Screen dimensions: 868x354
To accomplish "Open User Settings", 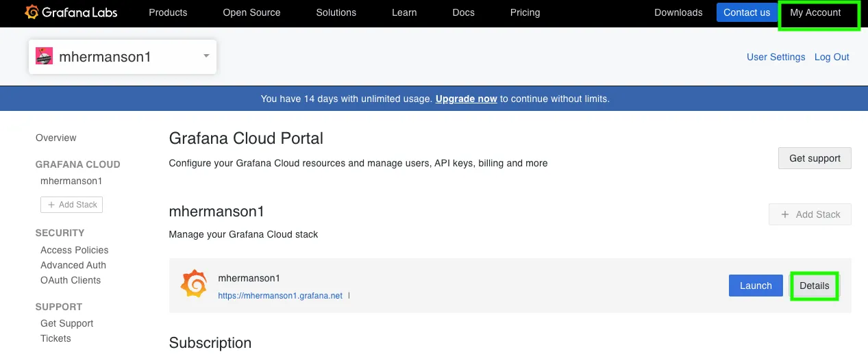I will point(776,57).
